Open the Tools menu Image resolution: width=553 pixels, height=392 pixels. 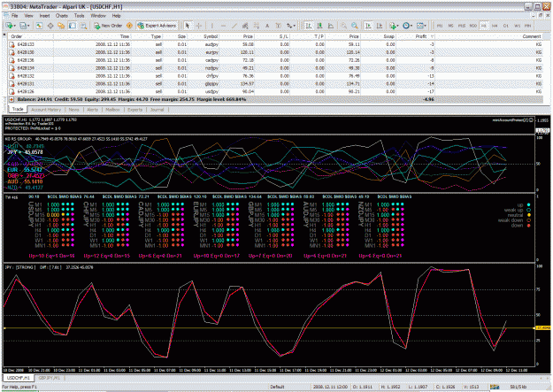79,16
